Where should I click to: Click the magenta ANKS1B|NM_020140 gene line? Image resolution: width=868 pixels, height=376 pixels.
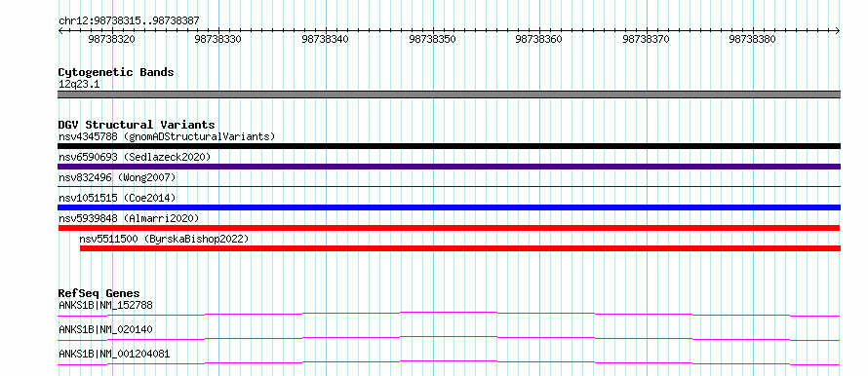click(449, 338)
